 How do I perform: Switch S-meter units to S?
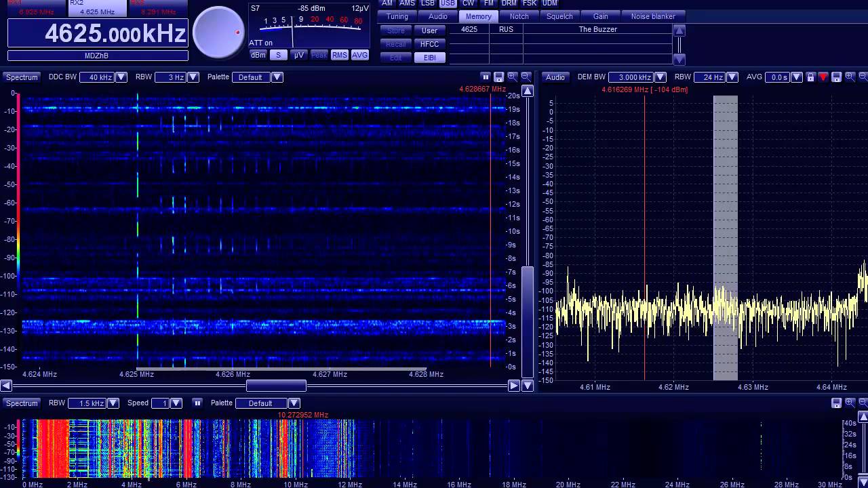tap(279, 55)
